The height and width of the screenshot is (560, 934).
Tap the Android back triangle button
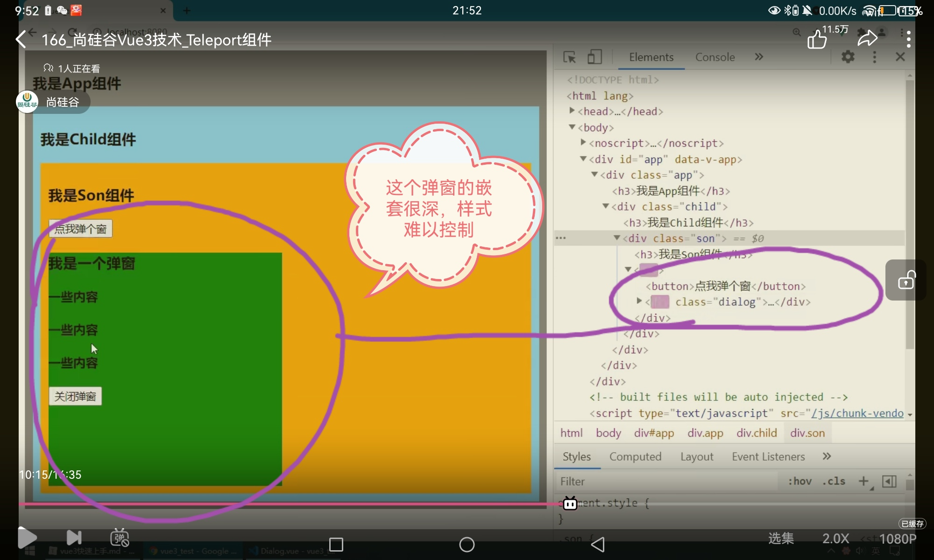coord(598,544)
